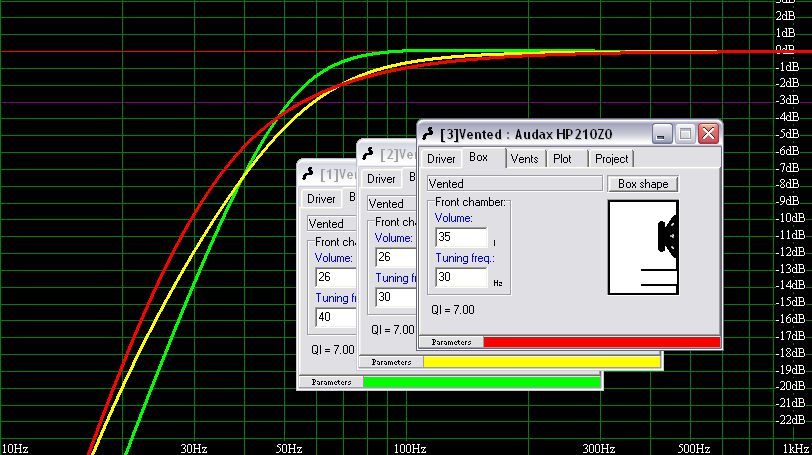Click the app icon in window [1] title bar
Image resolution: width=812 pixels, height=455 pixels.
(x=308, y=174)
